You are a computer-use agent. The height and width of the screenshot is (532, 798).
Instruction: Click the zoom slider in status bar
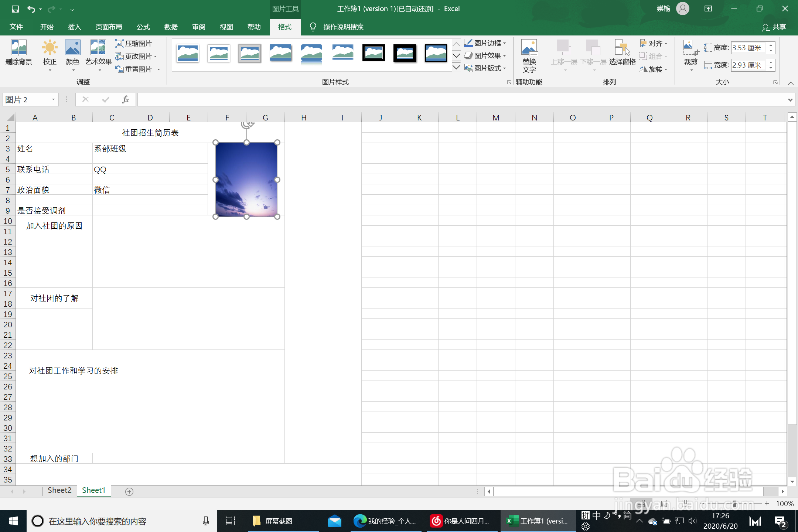[734, 504]
